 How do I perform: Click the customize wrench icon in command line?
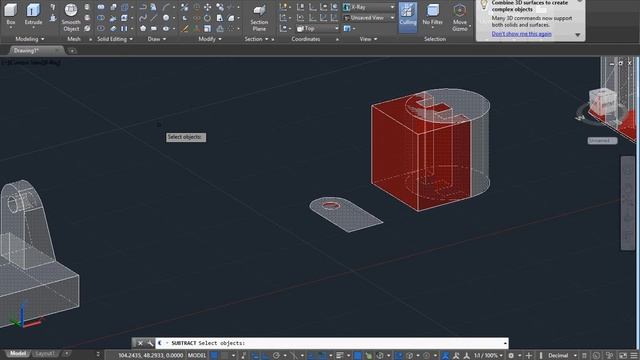tap(150, 343)
